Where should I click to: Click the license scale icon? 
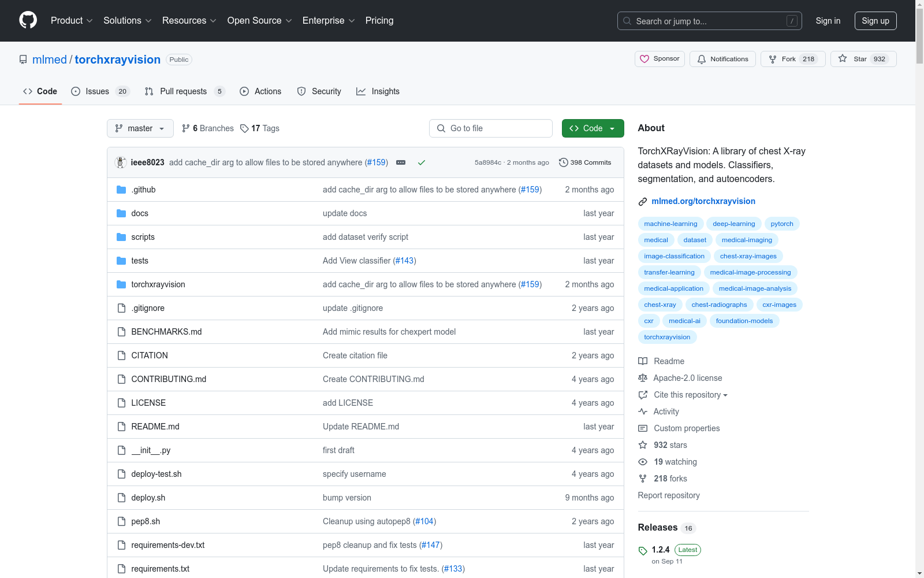[643, 378]
